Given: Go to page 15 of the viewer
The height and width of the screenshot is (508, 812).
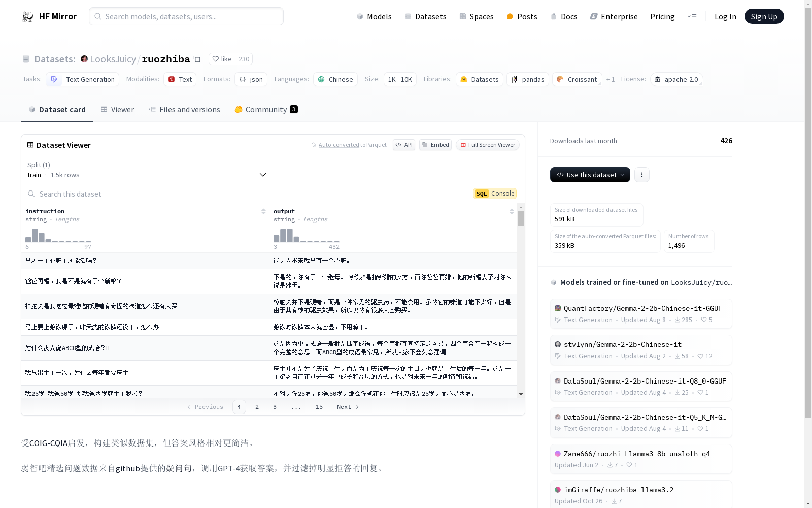Looking at the screenshot, I should [319, 407].
